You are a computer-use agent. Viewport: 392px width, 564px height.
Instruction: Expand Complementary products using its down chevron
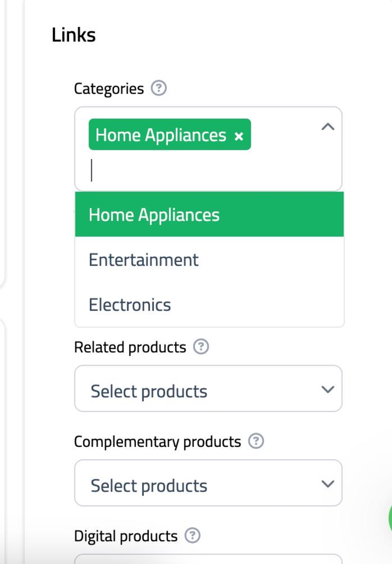(x=328, y=483)
